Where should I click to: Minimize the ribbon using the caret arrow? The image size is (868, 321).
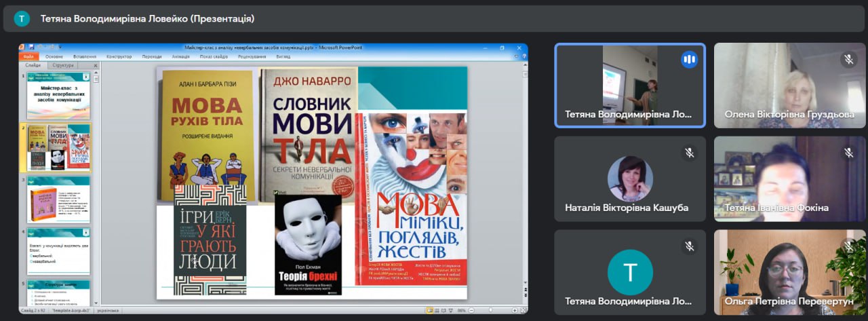[x=515, y=56]
